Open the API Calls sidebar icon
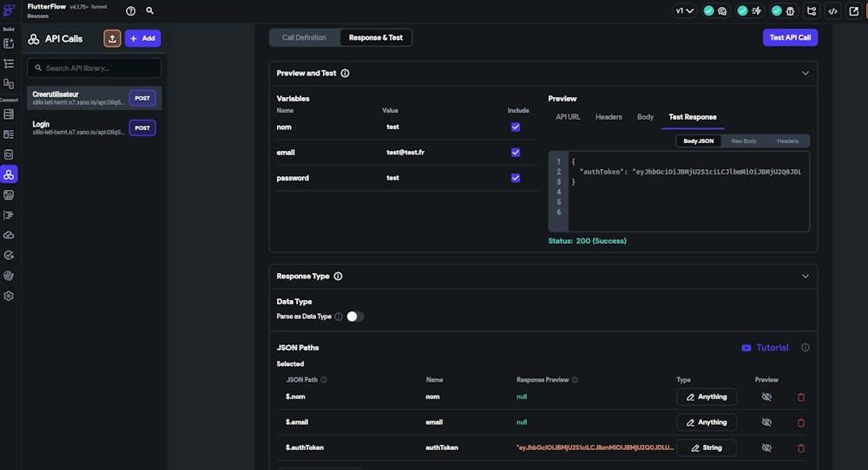The width and height of the screenshot is (868, 470). pyautogui.click(x=9, y=175)
